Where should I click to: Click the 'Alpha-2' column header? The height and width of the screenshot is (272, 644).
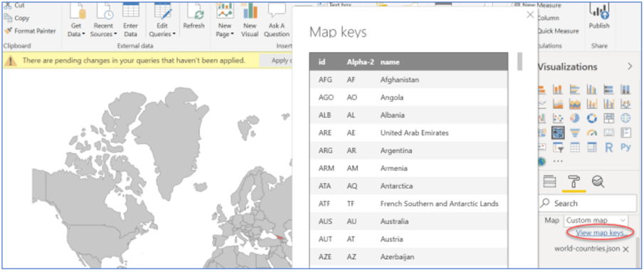360,62
